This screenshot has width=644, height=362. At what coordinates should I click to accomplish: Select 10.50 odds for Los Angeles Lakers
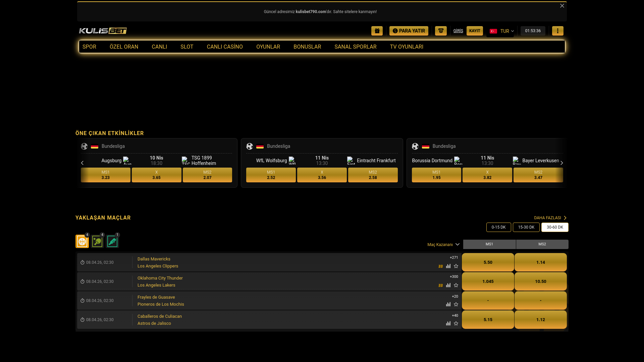coord(541,282)
